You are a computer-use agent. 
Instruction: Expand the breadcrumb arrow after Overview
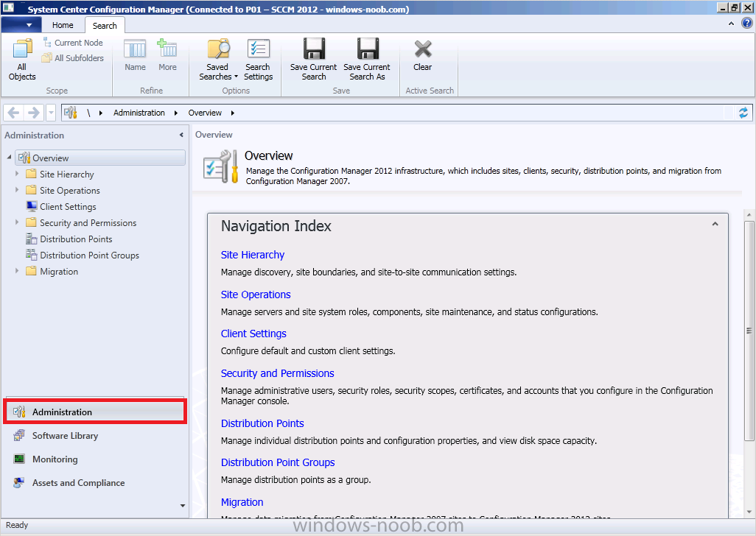(x=232, y=113)
